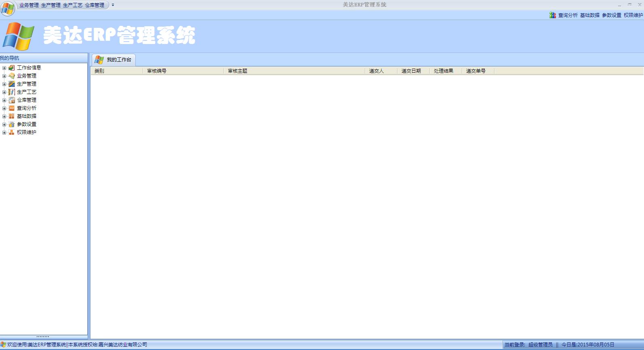Sort by the 类别 column header
The height and width of the screenshot is (350, 644).
click(117, 71)
